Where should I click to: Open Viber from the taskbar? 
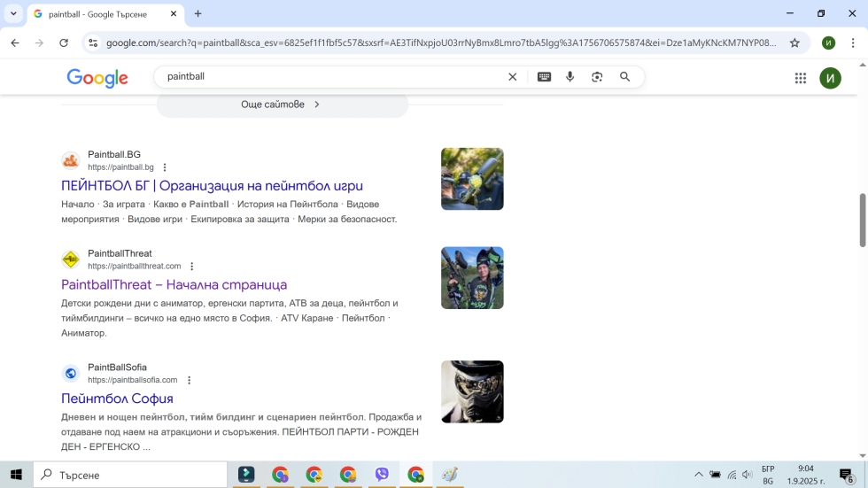(382, 475)
